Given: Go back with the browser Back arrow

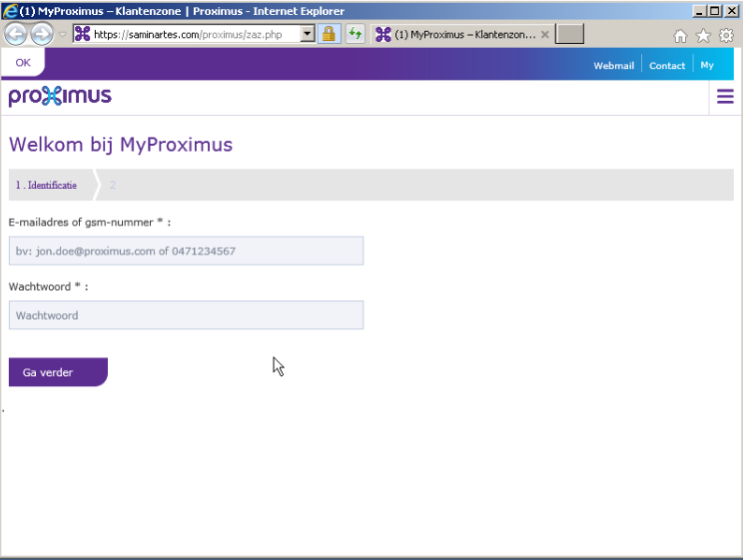Looking at the screenshot, I should click(16, 34).
